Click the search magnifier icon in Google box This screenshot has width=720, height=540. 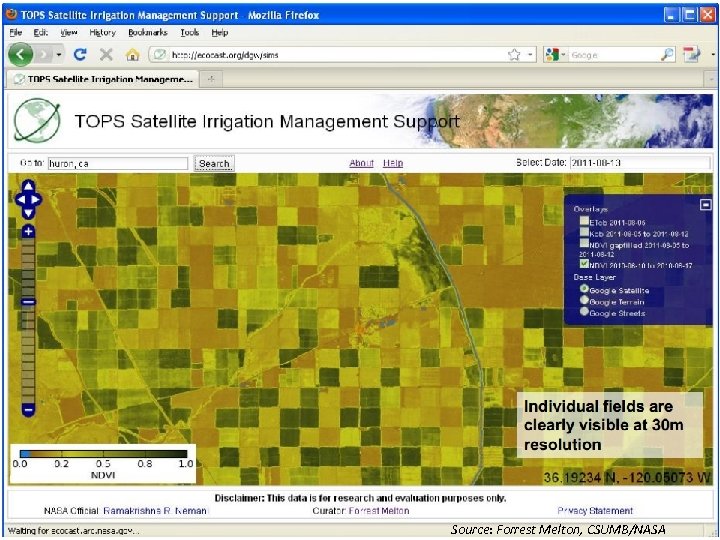667,55
